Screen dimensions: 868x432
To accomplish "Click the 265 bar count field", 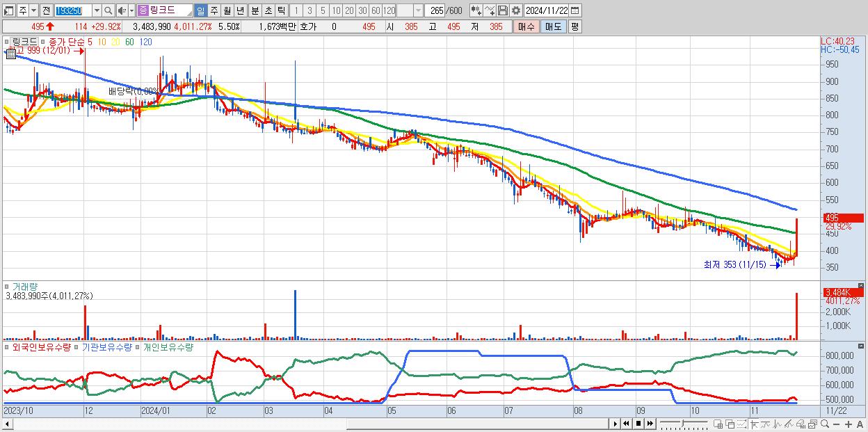I will tap(435, 10).
